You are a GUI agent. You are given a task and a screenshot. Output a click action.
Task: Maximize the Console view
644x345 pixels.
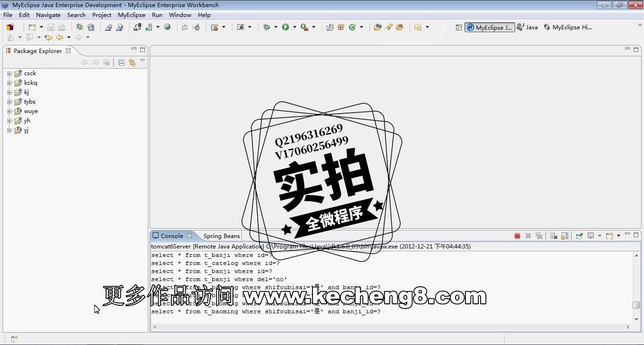tap(636, 235)
